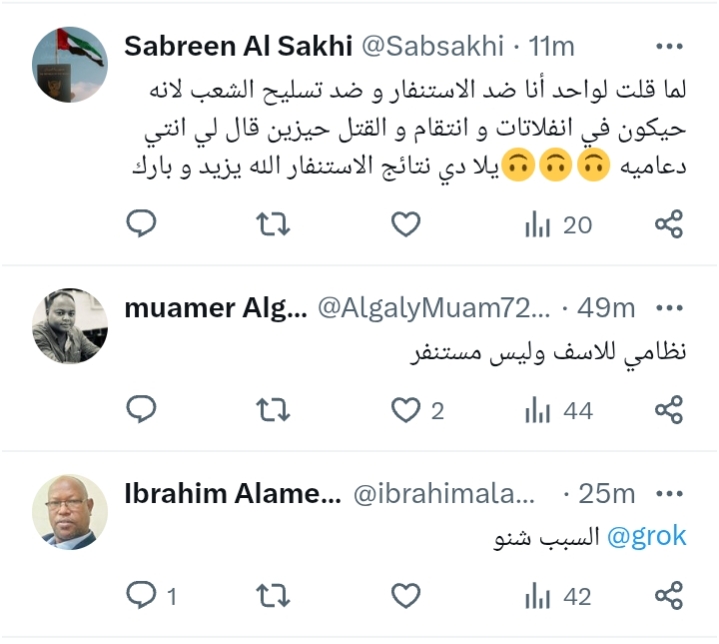This screenshot has height=644, width=719.
Task: Like Ibrahim Alame's tweet
Action: click(405, 597)
